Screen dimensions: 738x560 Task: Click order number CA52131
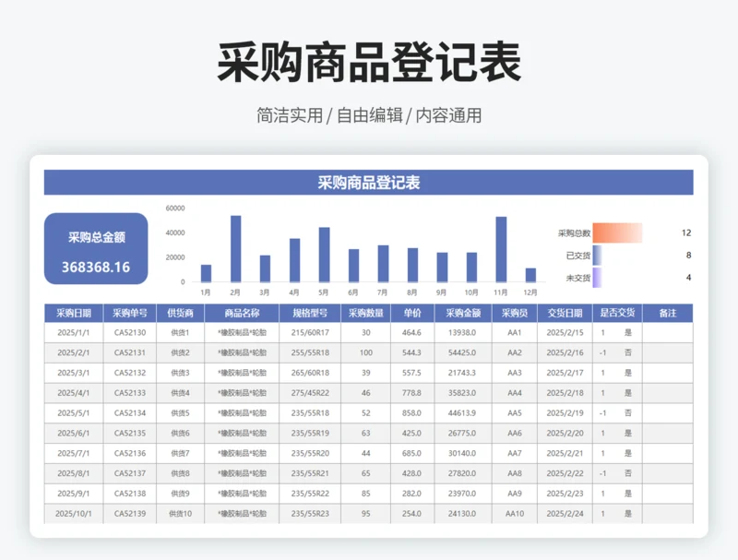[x=130, y=352]
